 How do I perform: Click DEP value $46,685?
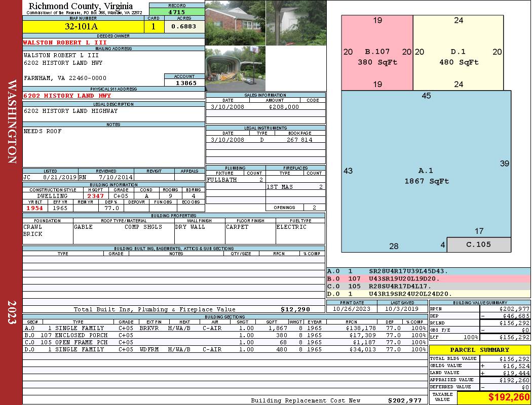point(516,316)
